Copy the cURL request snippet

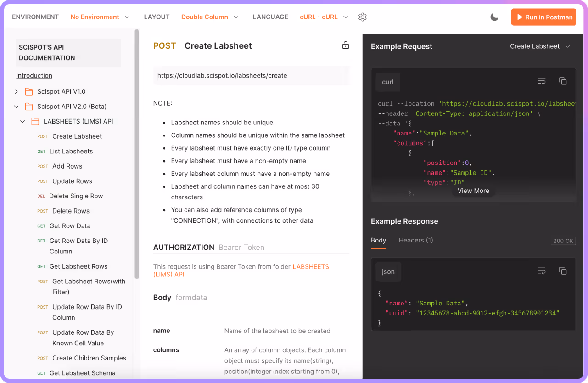[x=563, y=81]
